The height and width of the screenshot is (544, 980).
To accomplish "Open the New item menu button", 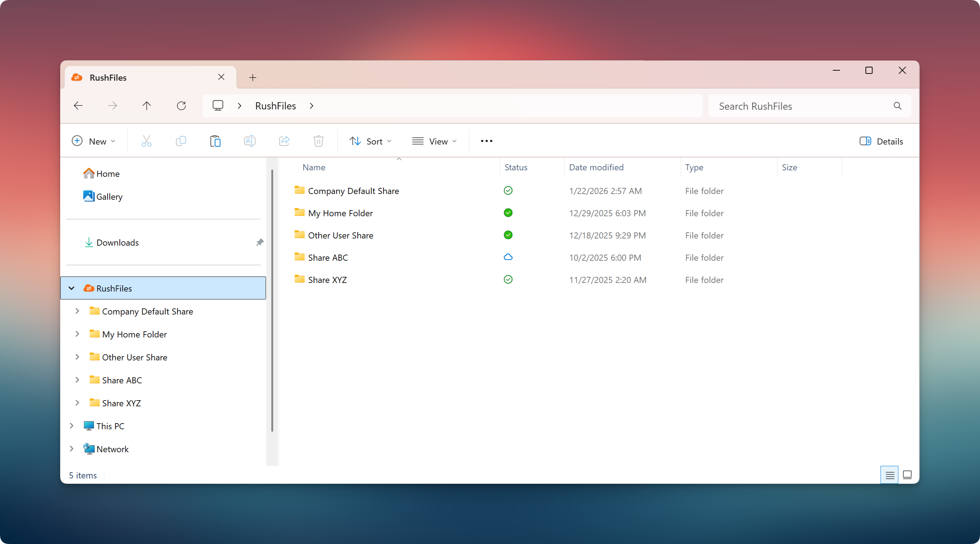I will 94,141.
